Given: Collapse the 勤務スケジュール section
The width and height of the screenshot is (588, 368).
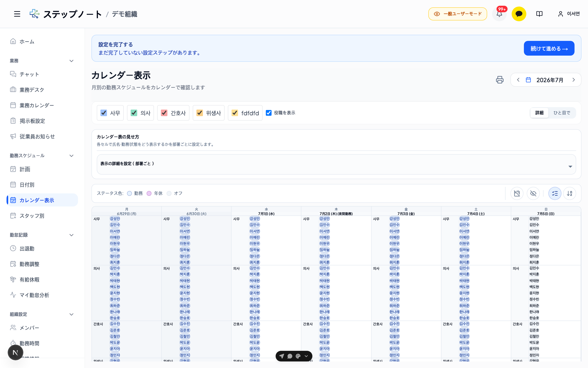Looking at the screenshot, I should (71, 156).
